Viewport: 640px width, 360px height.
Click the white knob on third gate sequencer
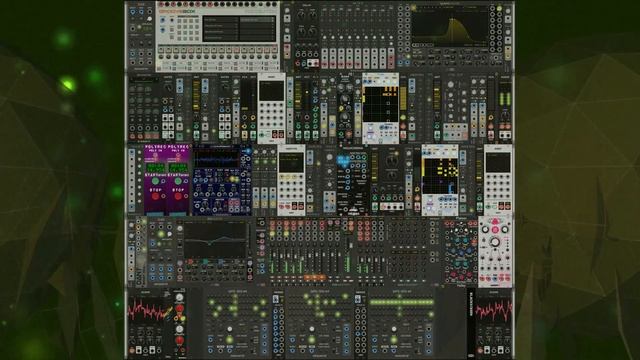(x=394, y=329)
